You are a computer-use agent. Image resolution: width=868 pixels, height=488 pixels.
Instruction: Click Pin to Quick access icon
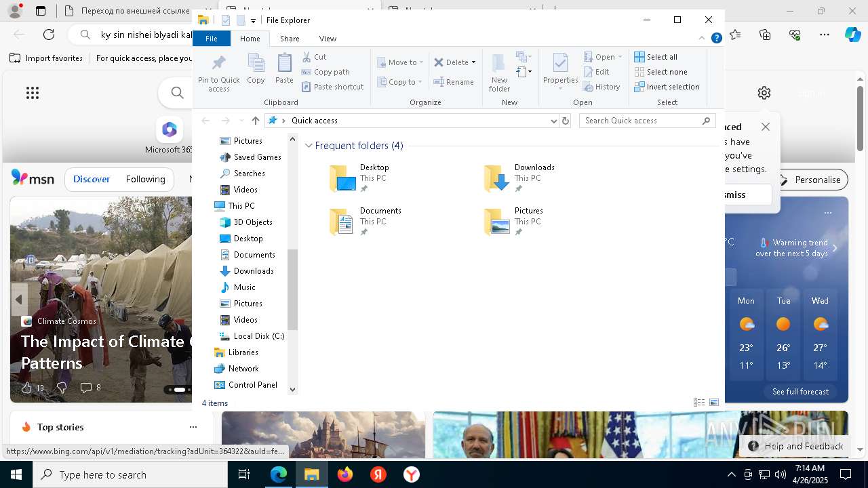click(218, 73)
